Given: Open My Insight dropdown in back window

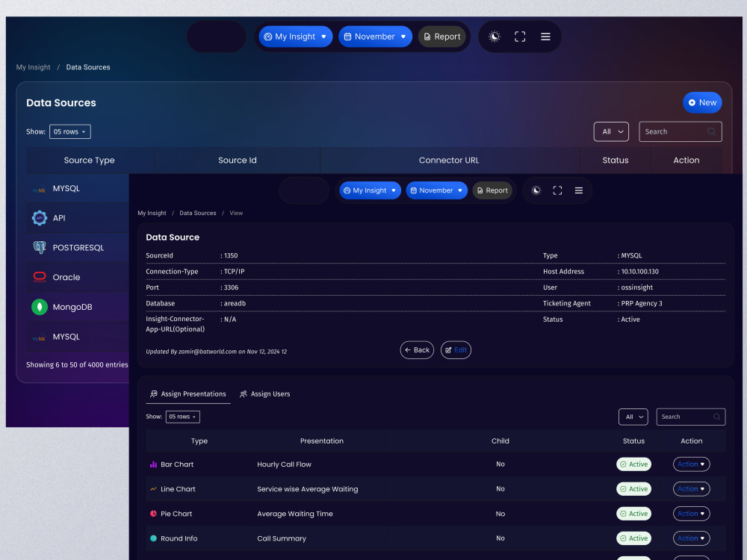Looking at the screenshot, I should (295, 37).
